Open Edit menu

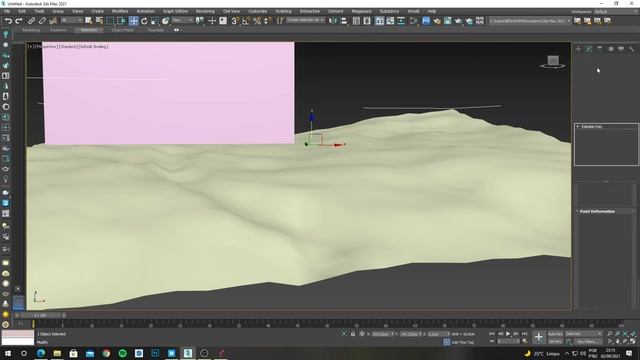pos(22,11)
